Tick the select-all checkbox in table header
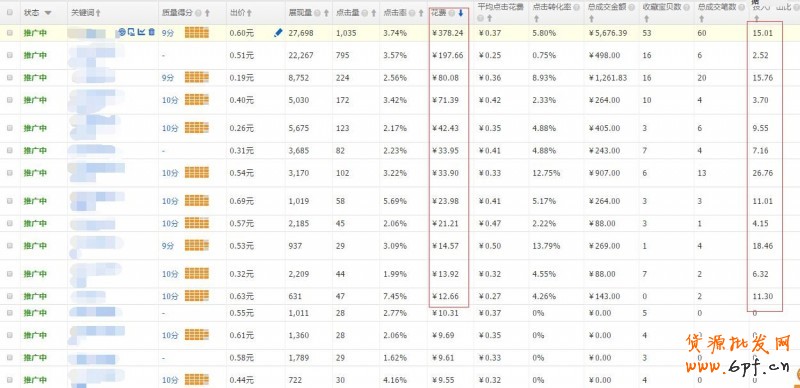Image resolution: width=800 pixels, height=388 pixels. coord(10,12)
